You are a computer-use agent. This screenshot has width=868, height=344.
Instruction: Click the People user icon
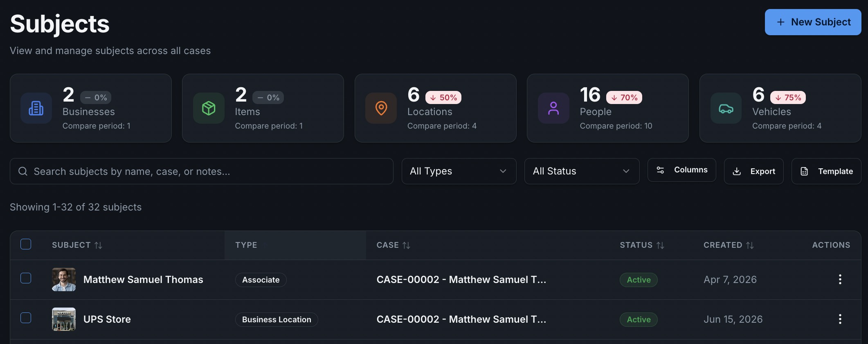pyautogui.click(x=553, y=108)
